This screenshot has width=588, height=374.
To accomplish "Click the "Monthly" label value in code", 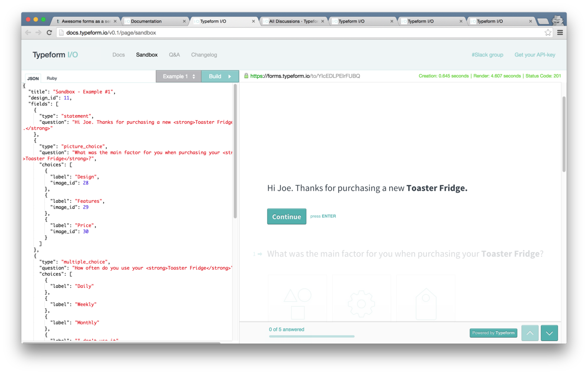I will [x=87, y=323].
